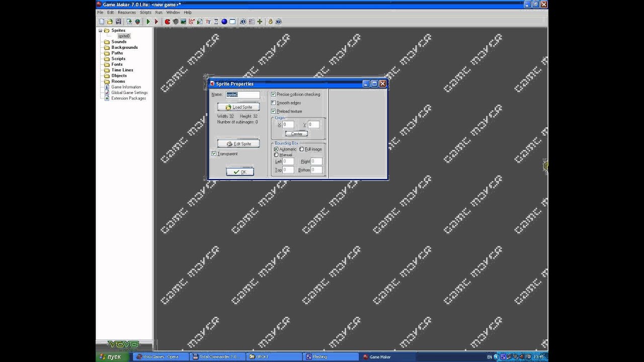Open the Window menu
The width and height of the screenshot is (644, 362).
click(173, 12)
